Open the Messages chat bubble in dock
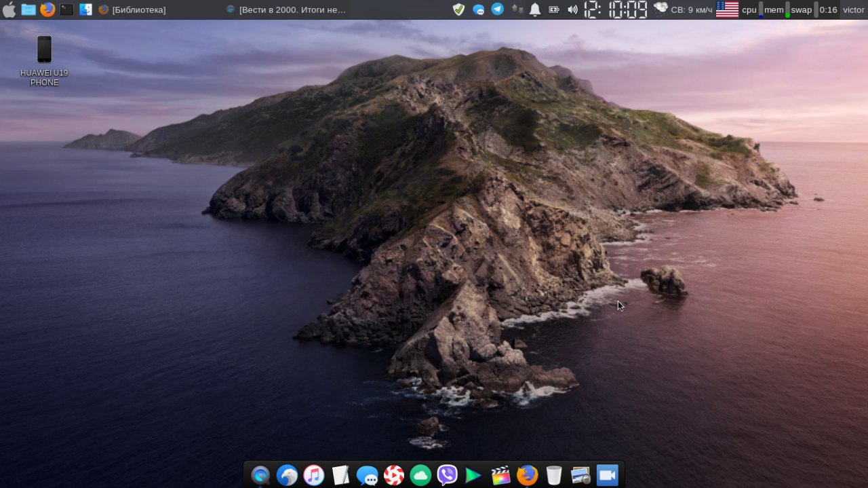Viewport: 868px width, 488px height. (x=367, y=475)
